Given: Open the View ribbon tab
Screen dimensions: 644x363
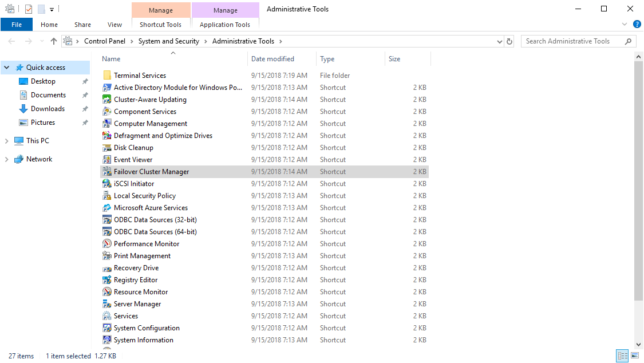Looking at the screenshot, I should [114, 25].
